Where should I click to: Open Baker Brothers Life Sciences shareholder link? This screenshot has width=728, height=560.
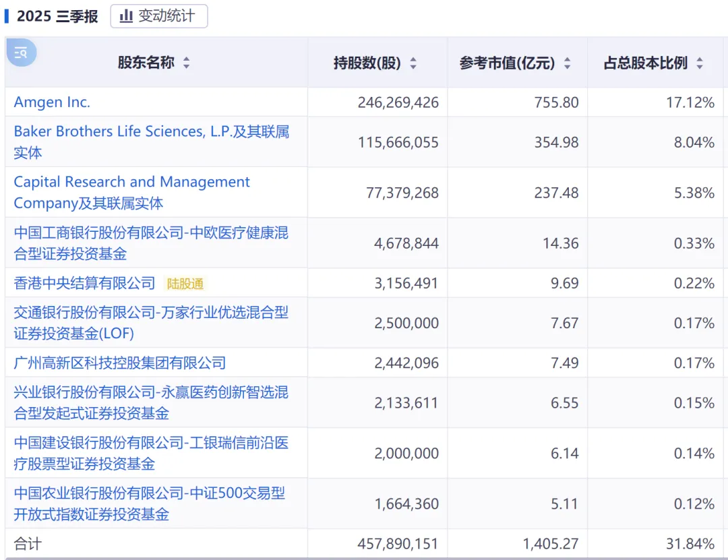(151, 132)
